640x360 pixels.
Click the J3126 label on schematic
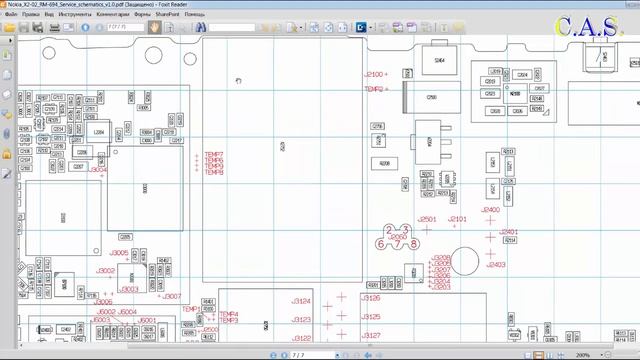(371, 298)
